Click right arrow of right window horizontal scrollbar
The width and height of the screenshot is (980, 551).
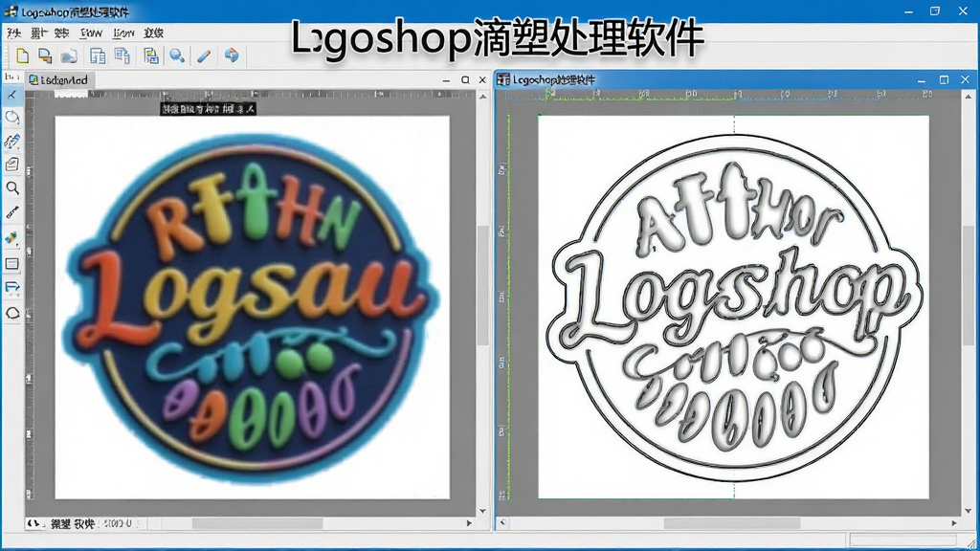[x=954, y=523]
